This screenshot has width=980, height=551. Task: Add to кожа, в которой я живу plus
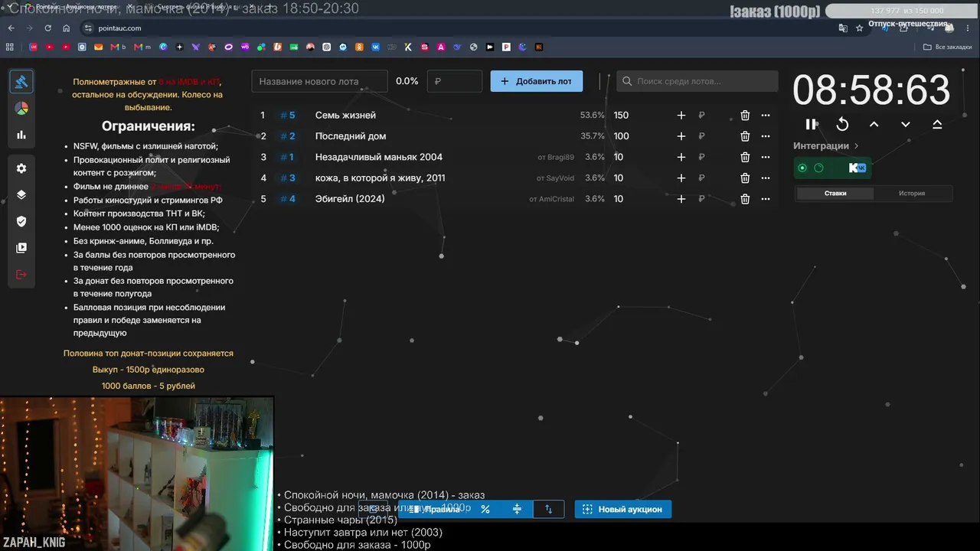click(x=681, y=178)
